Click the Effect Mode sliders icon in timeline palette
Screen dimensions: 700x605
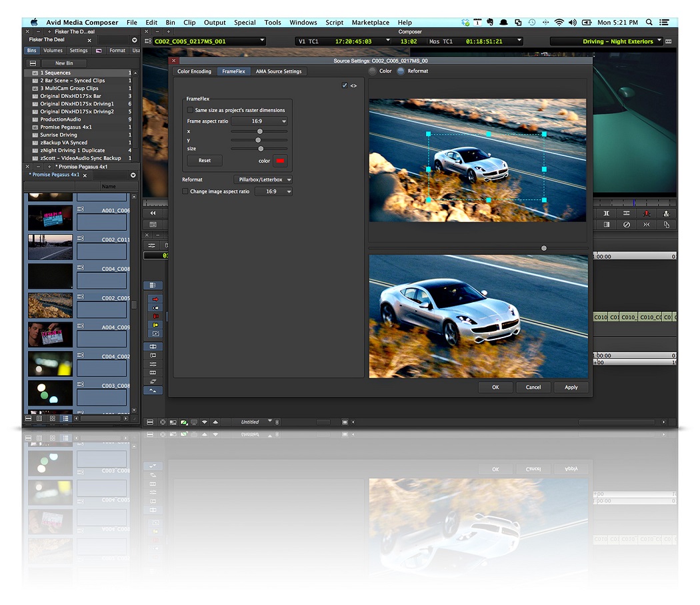tap(153, 364)
